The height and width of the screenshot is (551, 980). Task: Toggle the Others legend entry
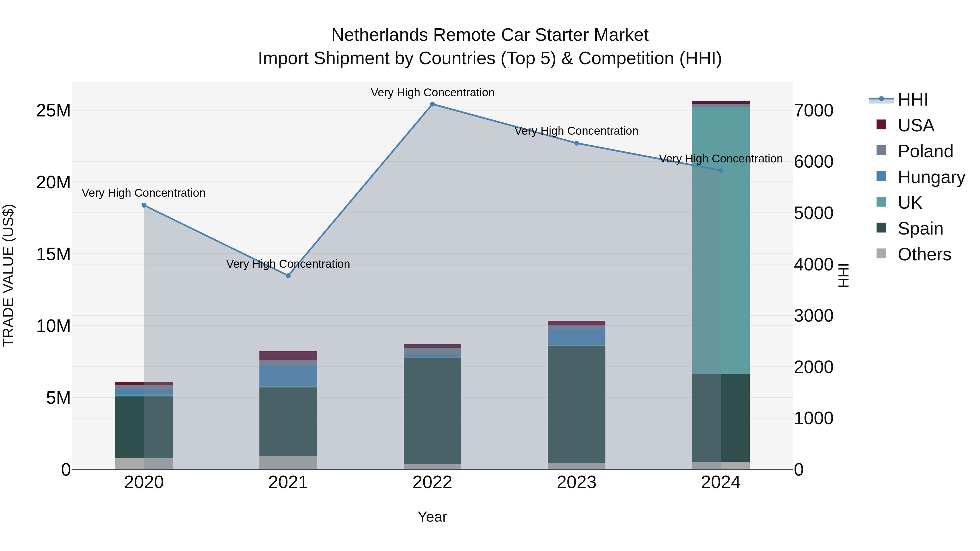pos(913,254)
